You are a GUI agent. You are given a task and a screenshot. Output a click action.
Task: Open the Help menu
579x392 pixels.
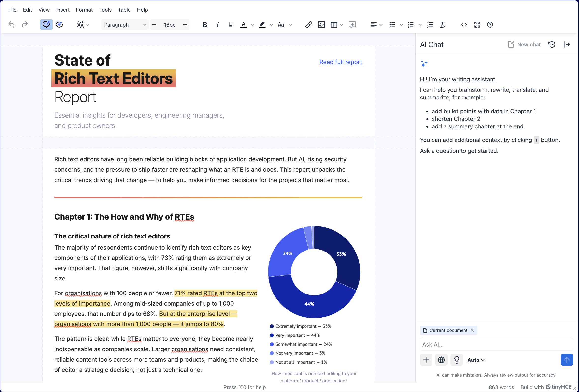143,10
